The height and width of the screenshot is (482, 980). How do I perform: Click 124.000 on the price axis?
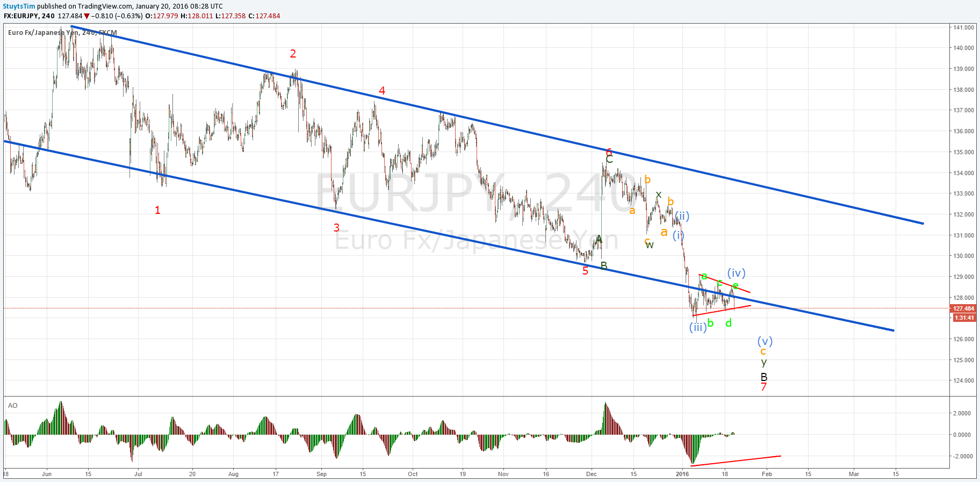[964, 380]
